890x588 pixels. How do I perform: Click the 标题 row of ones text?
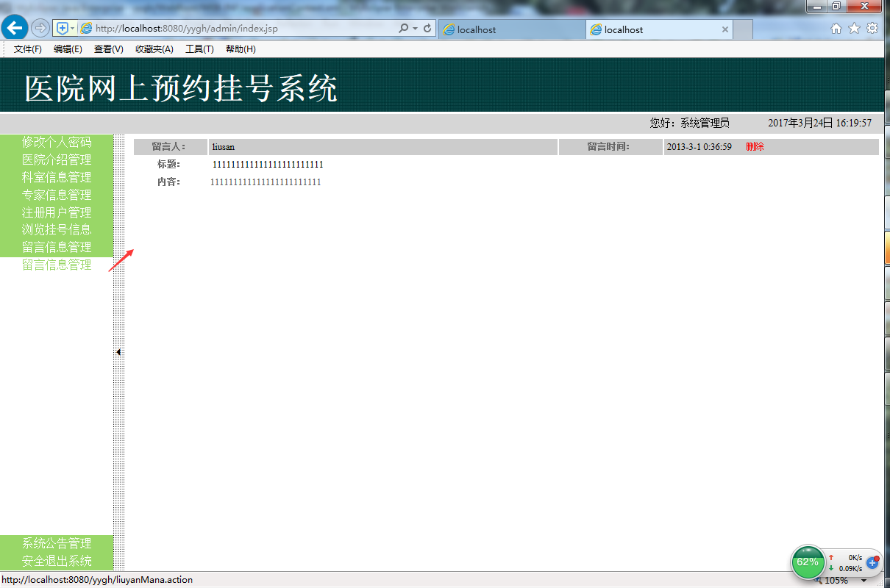pyautogui.click(x=268, y=165)
